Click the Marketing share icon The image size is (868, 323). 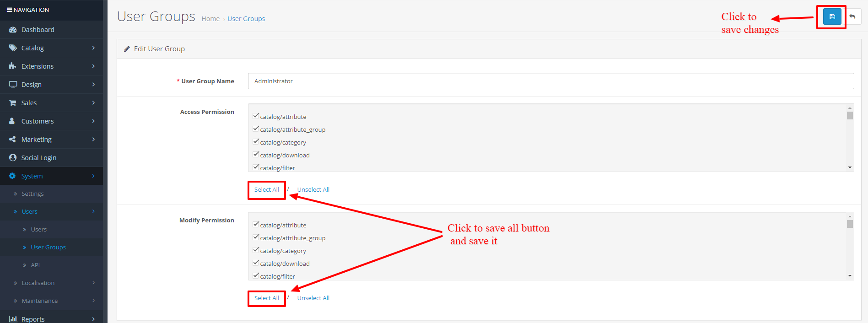tap(13, 140)
